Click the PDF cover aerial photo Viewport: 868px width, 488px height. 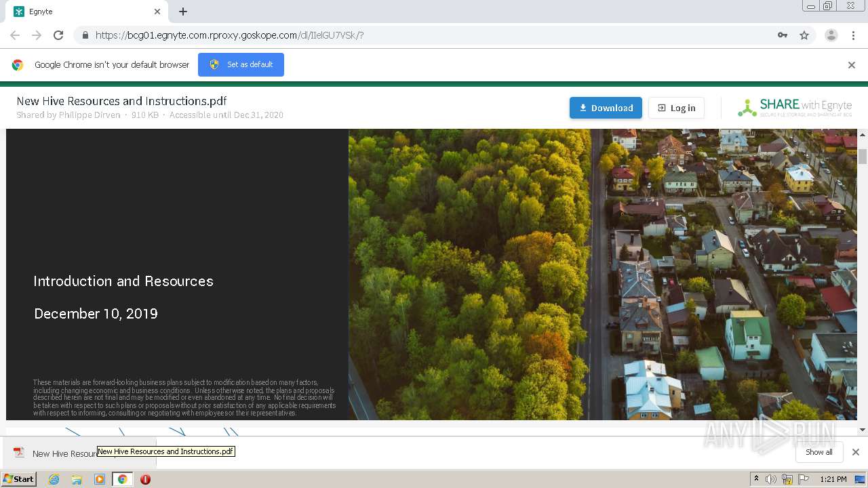pos(604,274)
